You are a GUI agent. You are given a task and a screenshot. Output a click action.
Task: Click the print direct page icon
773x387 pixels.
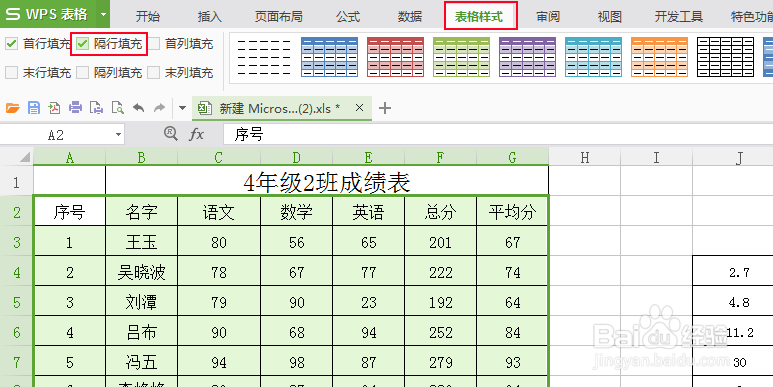(96, 108)
